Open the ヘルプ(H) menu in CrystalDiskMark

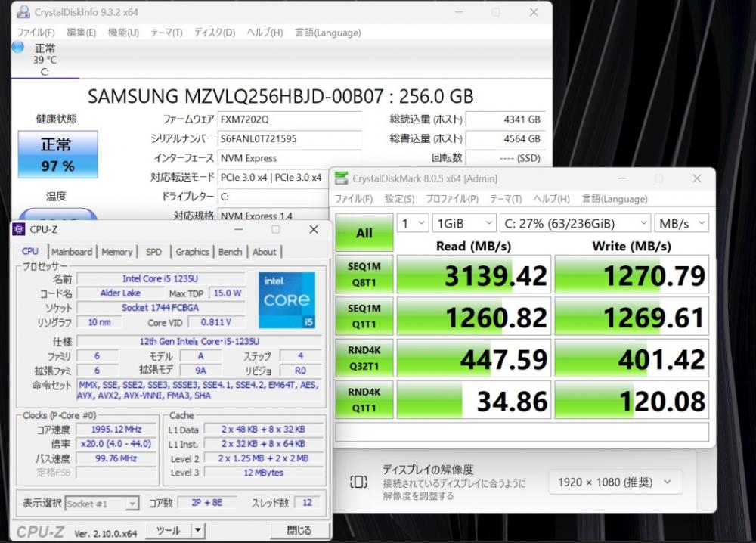(552, 199)
